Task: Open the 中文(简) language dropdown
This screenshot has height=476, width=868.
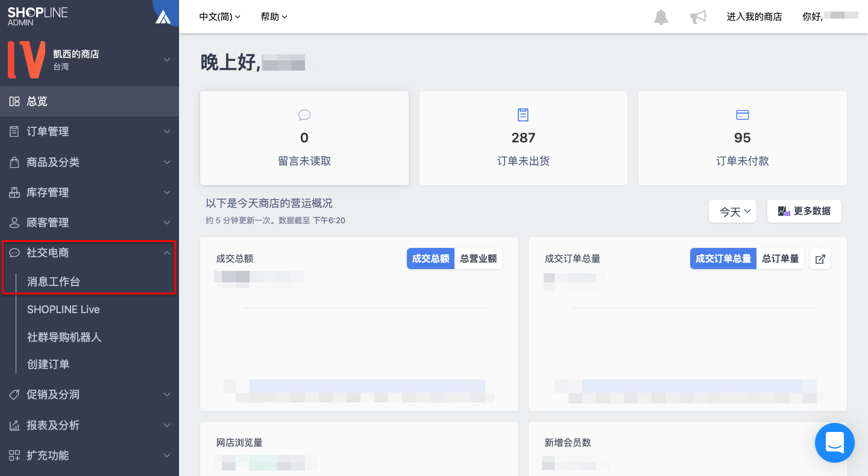Action: [220, 17]
